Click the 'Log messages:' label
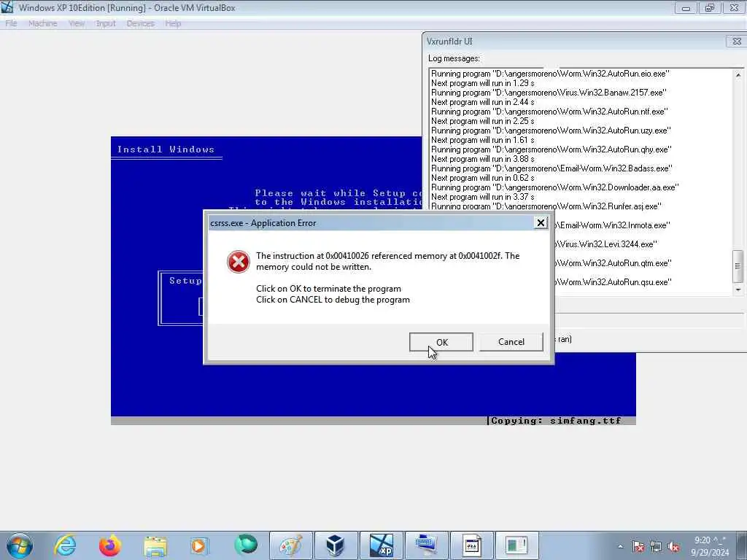The height and width of the screenshot is (560, 747). (454, 58)
